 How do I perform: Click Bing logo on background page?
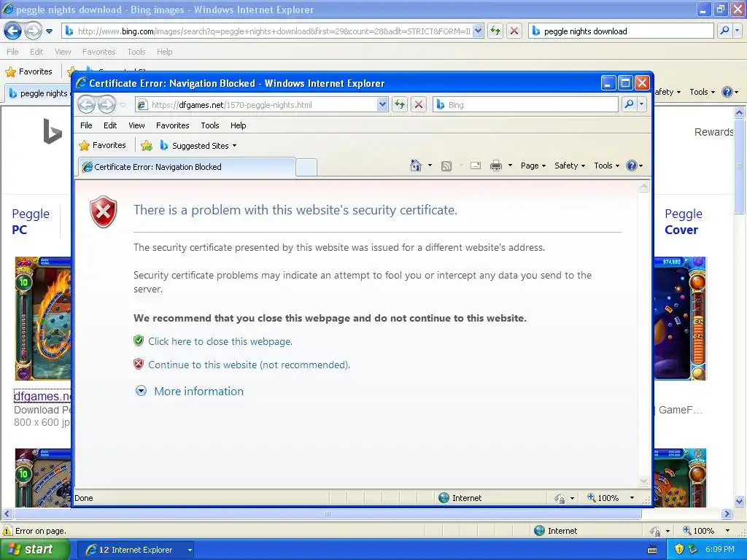pyautogui.click(x=53, y=131)
